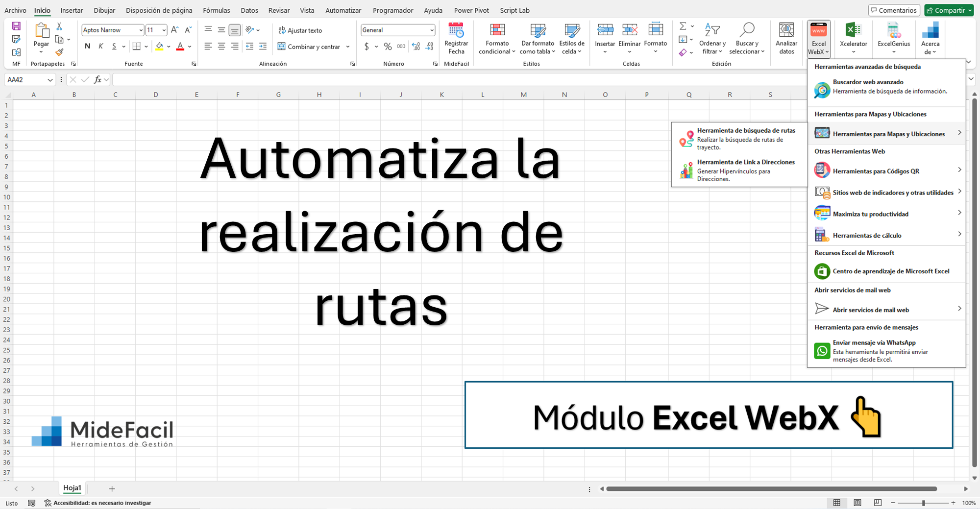
Task: Click the fill color bucket icon
Action: coord(159,47)
